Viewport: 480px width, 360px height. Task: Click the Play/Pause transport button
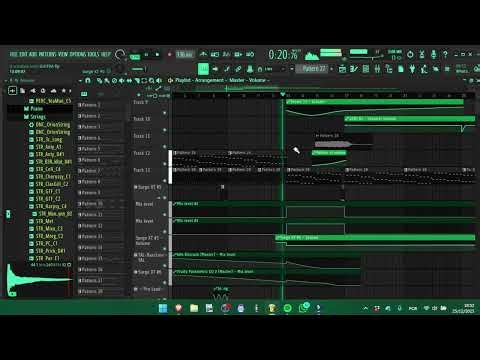(146, 55)
